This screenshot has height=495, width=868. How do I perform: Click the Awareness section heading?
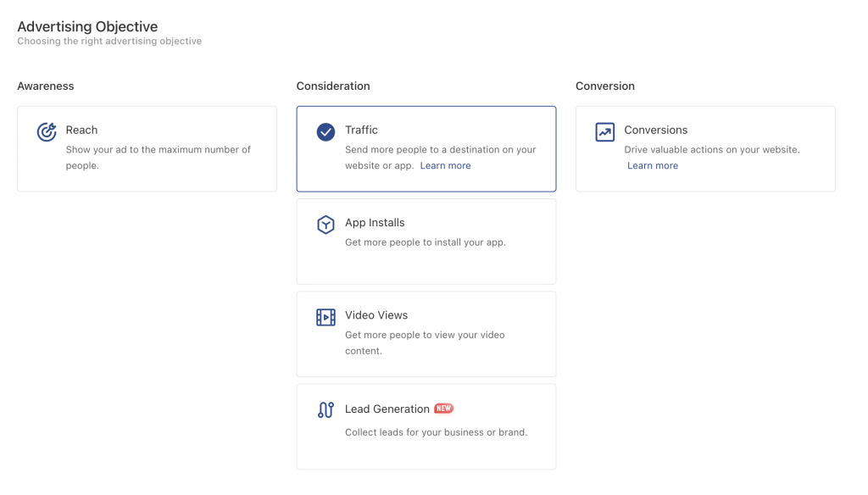pyautogui.click(x=46, y=86)
